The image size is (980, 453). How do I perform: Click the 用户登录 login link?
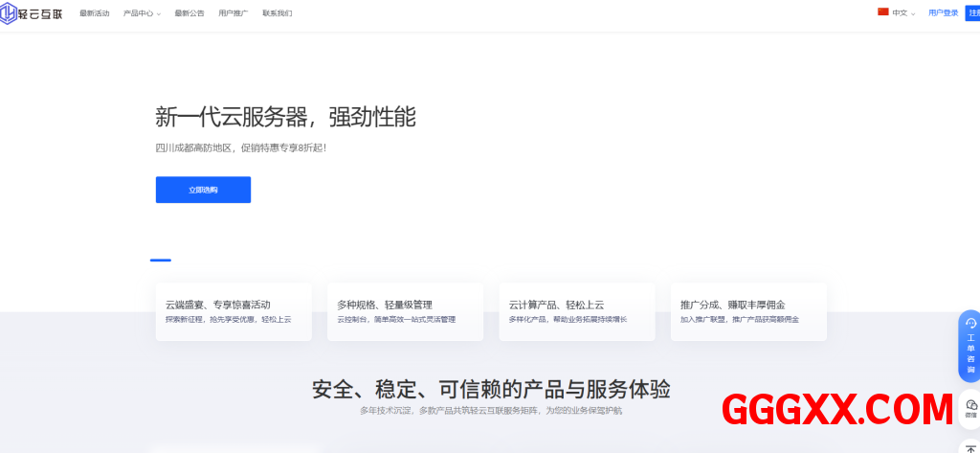[943, 13]
